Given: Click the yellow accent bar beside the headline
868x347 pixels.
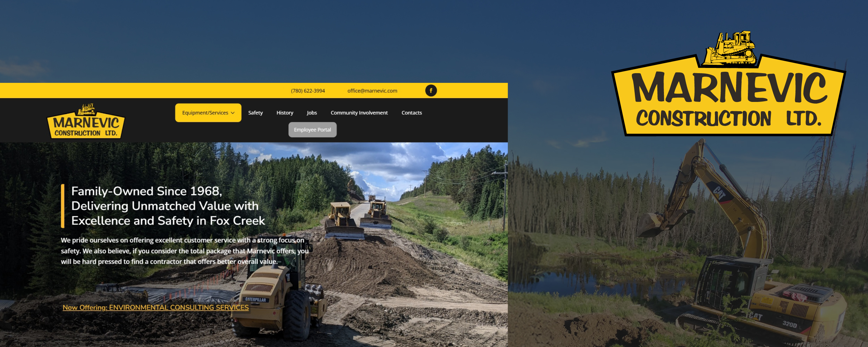Looking at the screenshot, I should 63,206.
